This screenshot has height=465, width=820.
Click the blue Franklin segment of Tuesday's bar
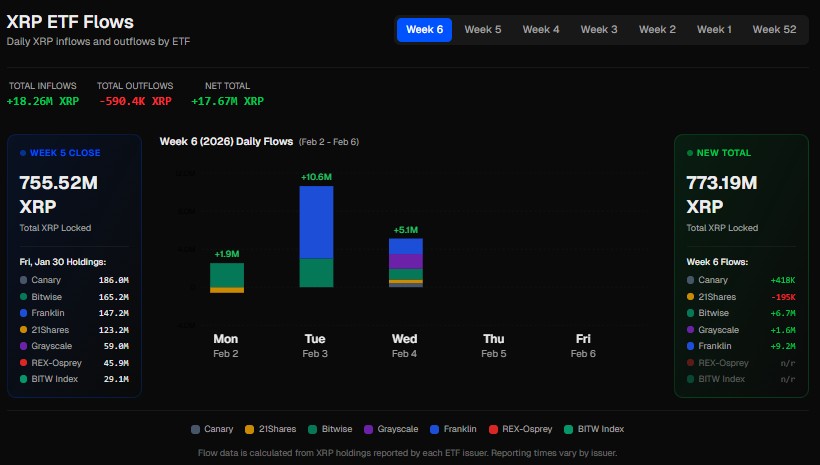click(316, 222)
